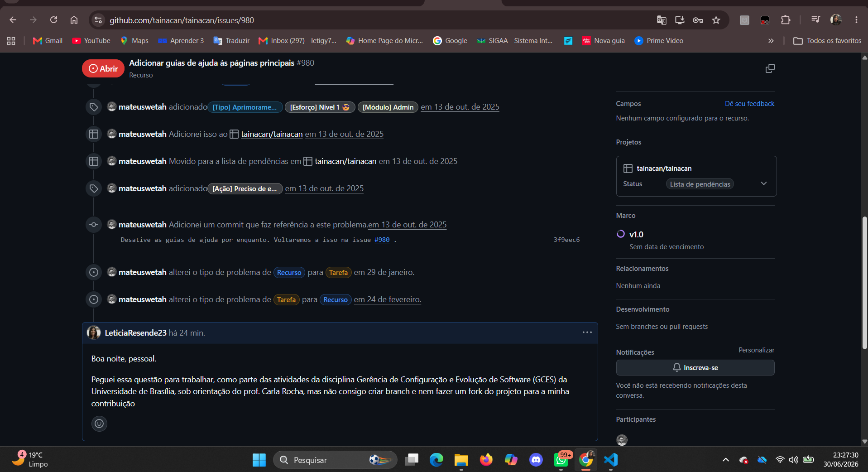Add emoji reaction to LeticiaResende23's comment

click(99, 424)
